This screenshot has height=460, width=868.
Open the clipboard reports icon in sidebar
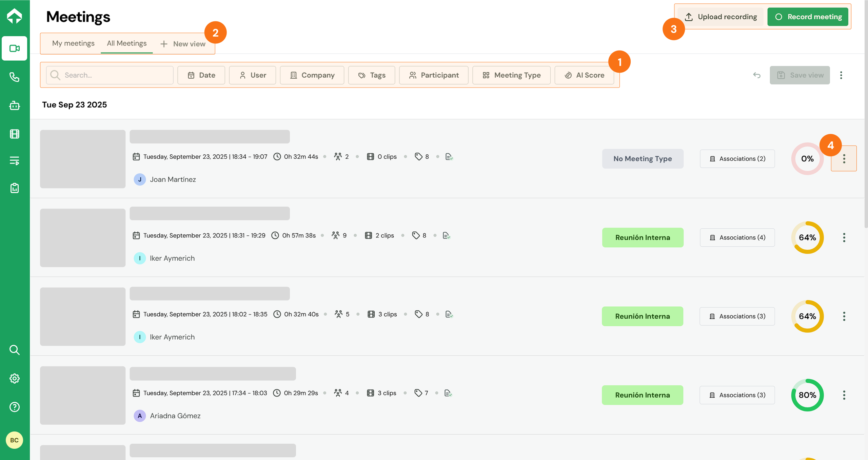click(x=14, y=188)
